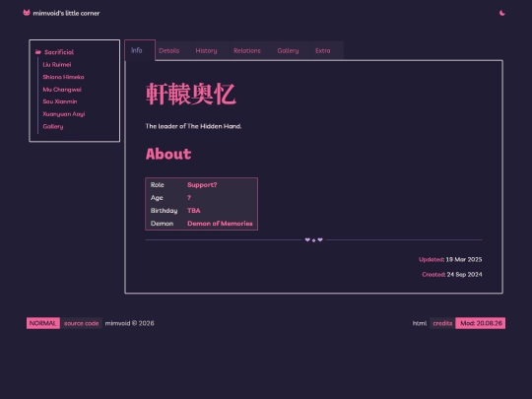Click the Chinese character name heading
The height and width of the screenshot is (399, 532).
click(191, 95)
